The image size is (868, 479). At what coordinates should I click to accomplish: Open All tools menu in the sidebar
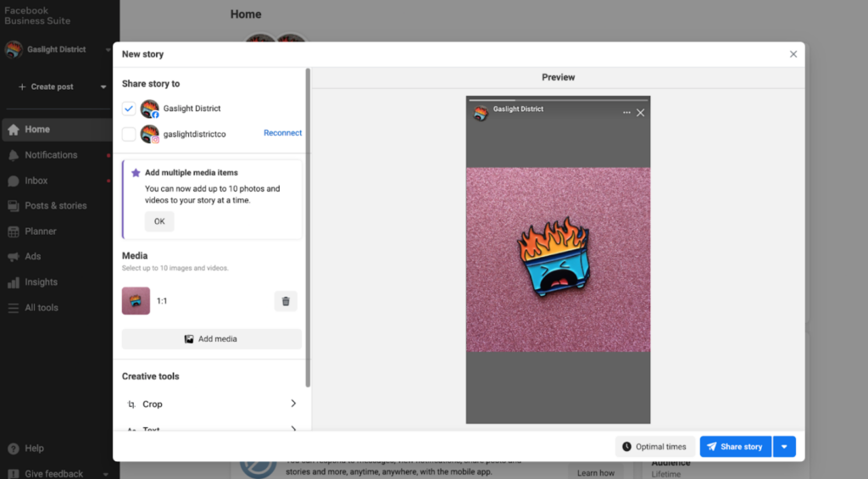[42, 308]
